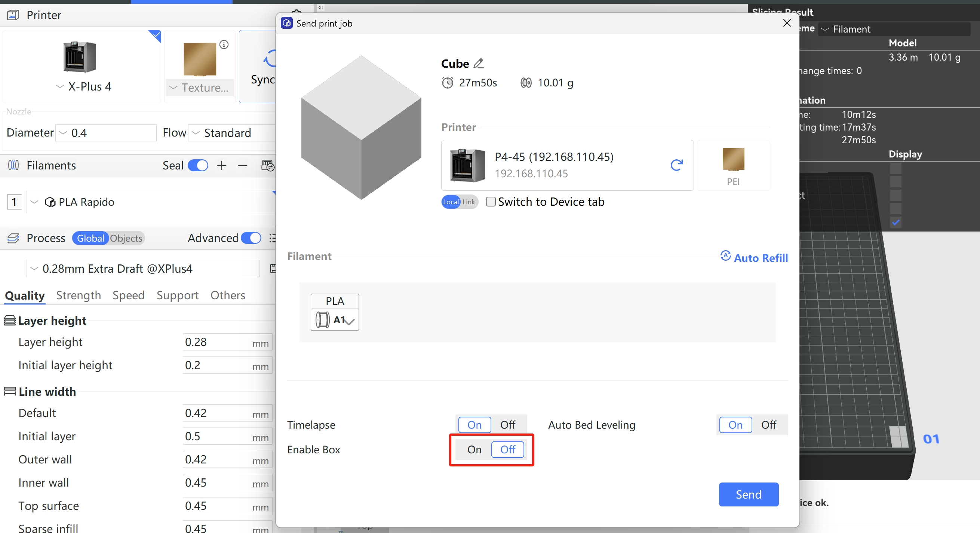980x533 pixels.
Task: Click the plus icon to add filament
Action: [x=221, y=165]
